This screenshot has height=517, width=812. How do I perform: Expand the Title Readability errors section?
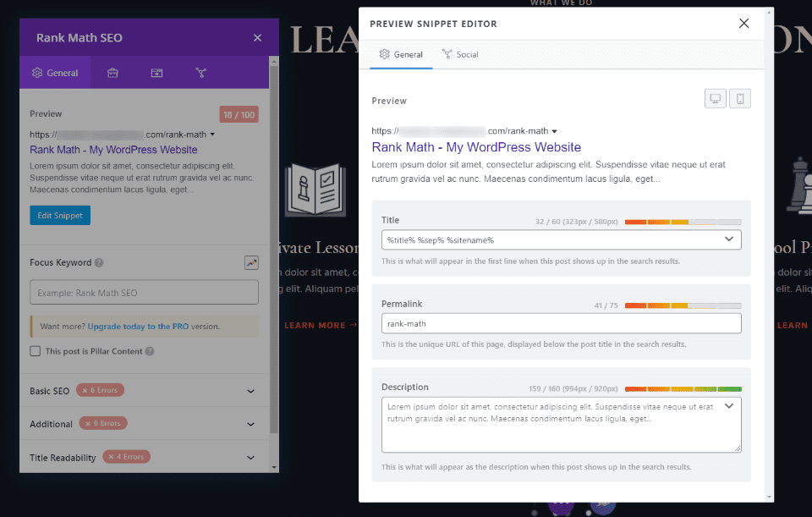point(250,457)
